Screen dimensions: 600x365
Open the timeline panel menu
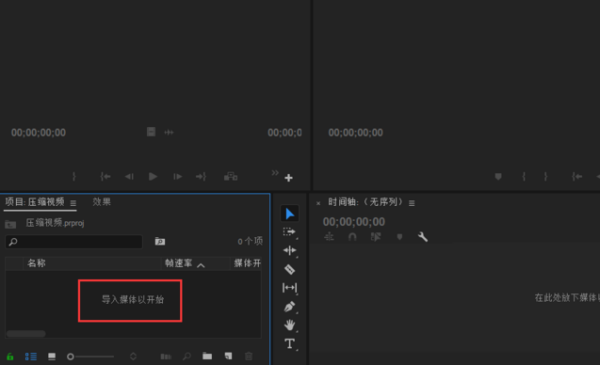(412, 203)
